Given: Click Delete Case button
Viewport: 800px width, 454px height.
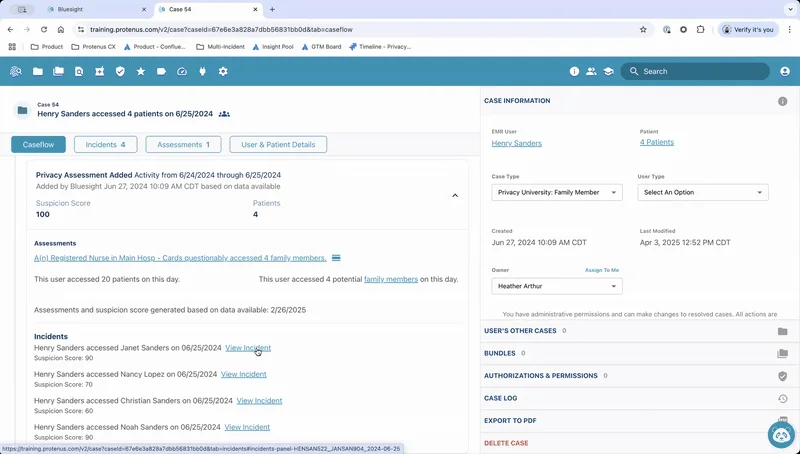Looking at the screenshot, I should tap(506, 443).
